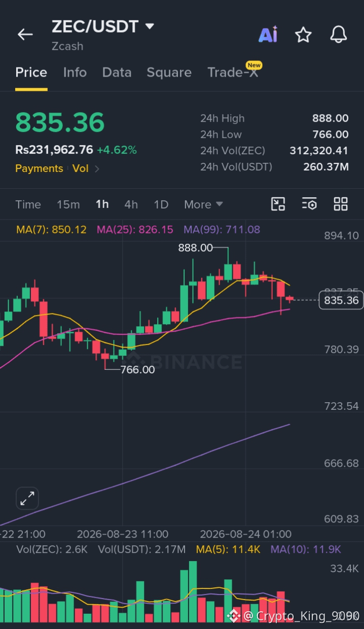The width and height of the screenshot is (364, 629).
Task: Open the ZEC/USDT pair selector dropdown
Action: (149, 26)
